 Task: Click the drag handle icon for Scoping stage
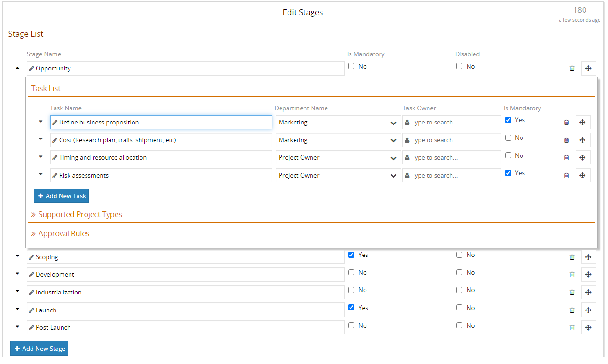pyautogui.click(x=588, y=257)
